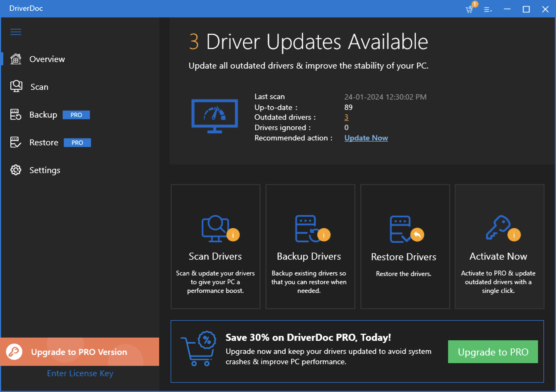Click the Scan magnifier icon in sidebar
Viewport: 556px width, 392px height.
[x=16, y=86]
